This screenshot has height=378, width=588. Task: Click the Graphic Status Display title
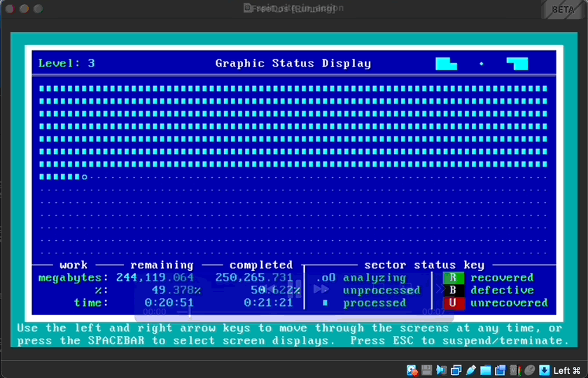(x=293, y=64)
